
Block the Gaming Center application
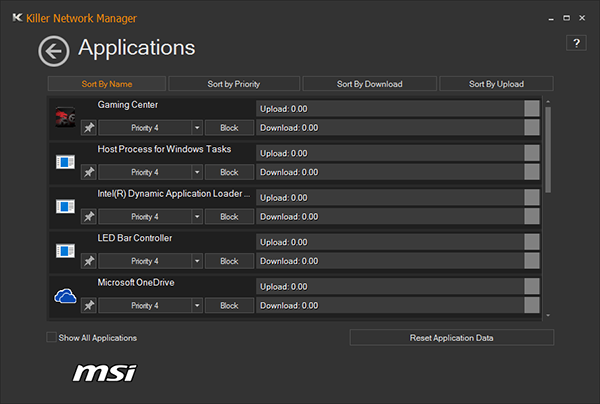pos(229,127)
